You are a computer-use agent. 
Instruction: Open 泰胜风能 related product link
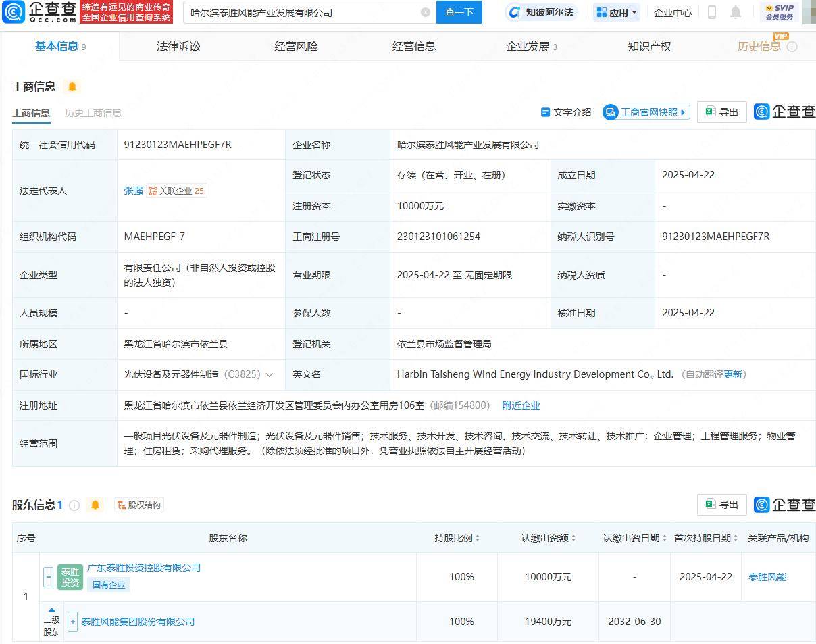[767, 577]
